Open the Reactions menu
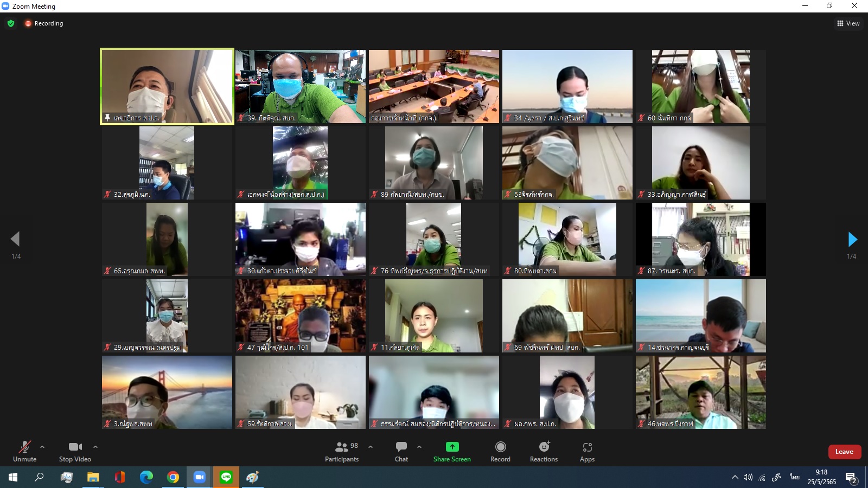The width and height of the screenshot is (868, 488). point(544,451)
